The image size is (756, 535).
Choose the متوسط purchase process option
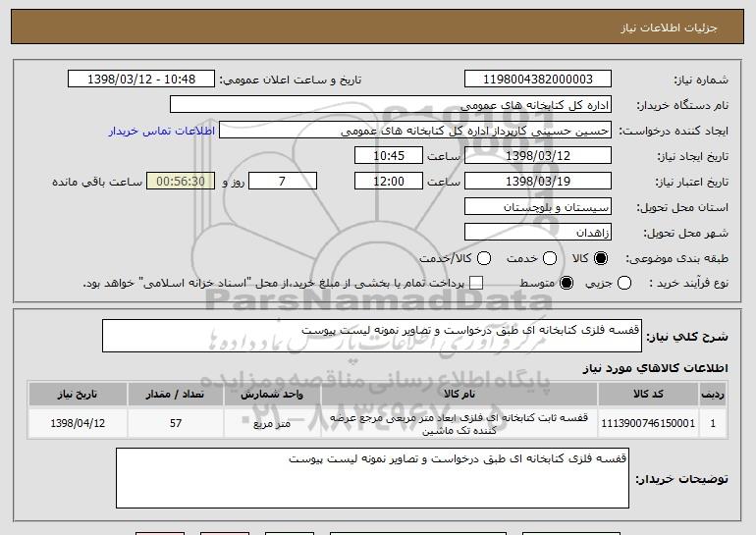(567, 284)
